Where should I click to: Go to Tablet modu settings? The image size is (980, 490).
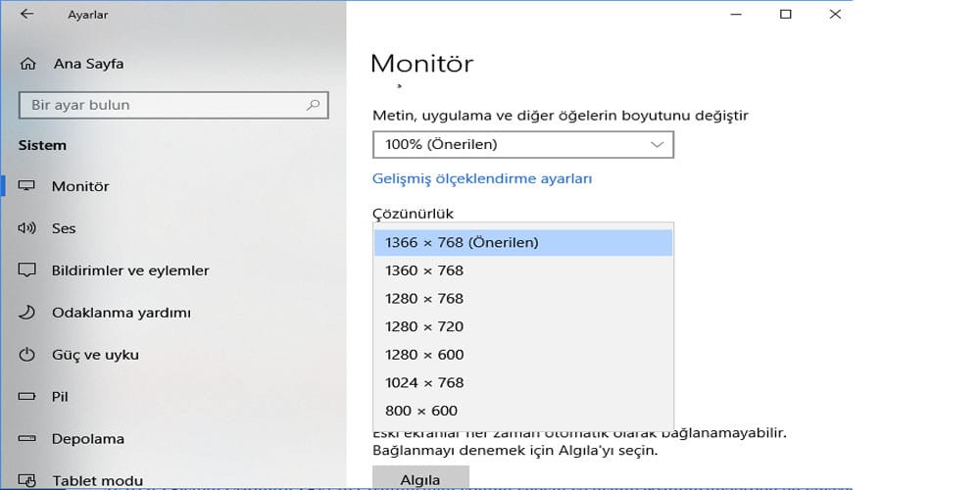coord(96,480)
